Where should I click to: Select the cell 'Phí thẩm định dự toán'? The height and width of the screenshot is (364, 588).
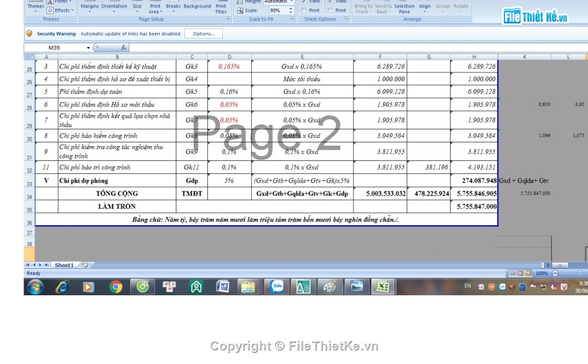tap(117, 92)
